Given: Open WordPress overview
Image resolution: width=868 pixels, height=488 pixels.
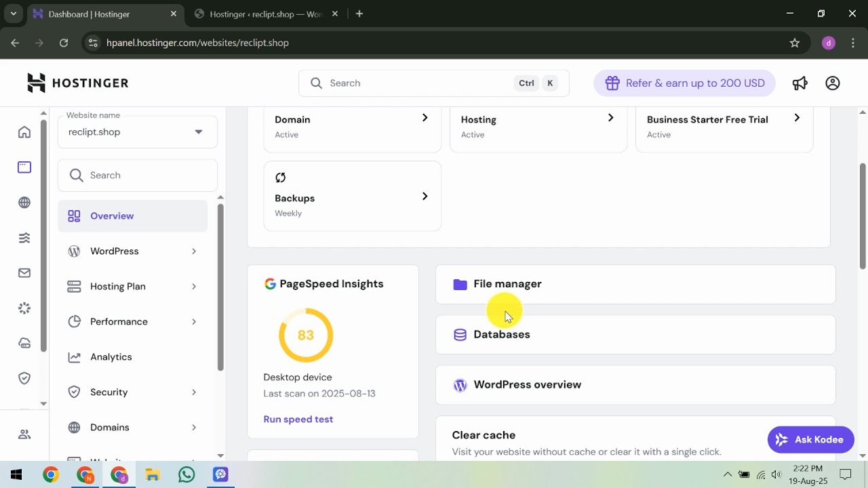Looking at the screenshot, I should (635, 385).
